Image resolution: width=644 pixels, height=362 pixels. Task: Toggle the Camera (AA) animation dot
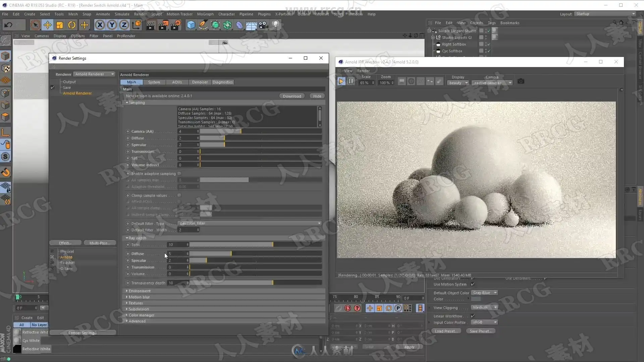click(x=128, y=131)
